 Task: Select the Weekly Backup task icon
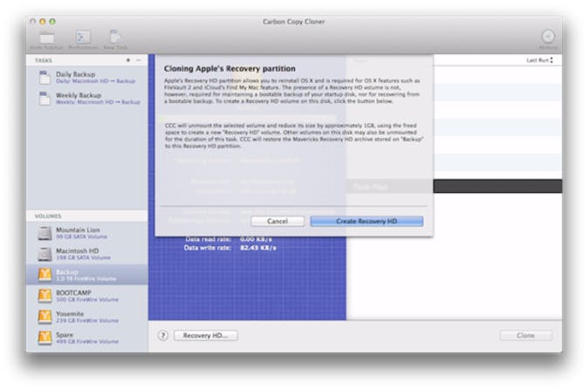tap(44, 99)
